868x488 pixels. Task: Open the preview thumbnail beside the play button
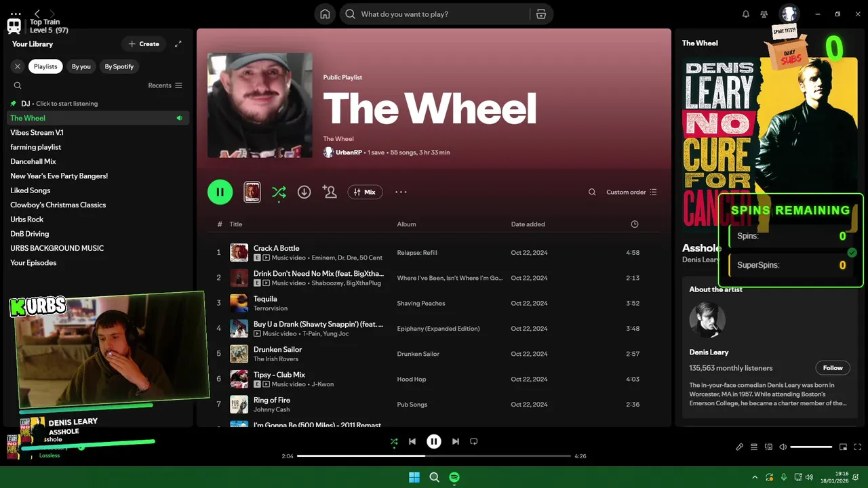pos(252,192)
